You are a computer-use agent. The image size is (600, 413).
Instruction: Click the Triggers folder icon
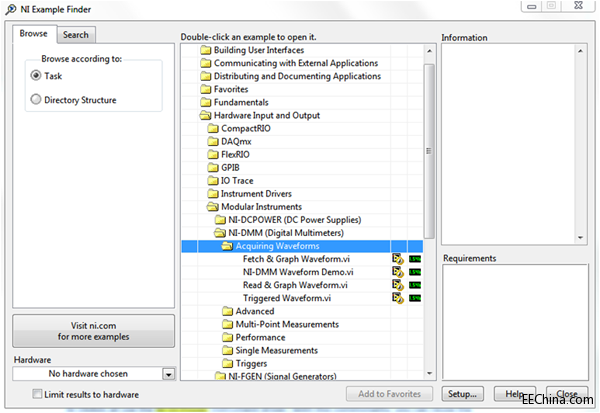(x=228, y=364)
